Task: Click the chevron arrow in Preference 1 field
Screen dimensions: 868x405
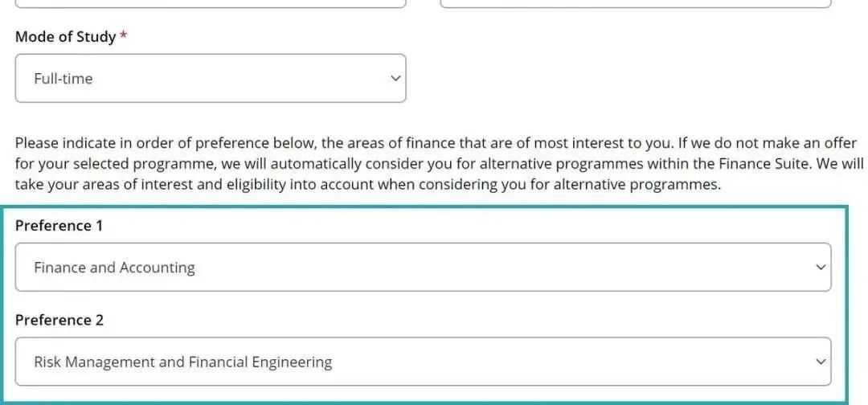Action: pyautogui.click(x=820, y=268)
